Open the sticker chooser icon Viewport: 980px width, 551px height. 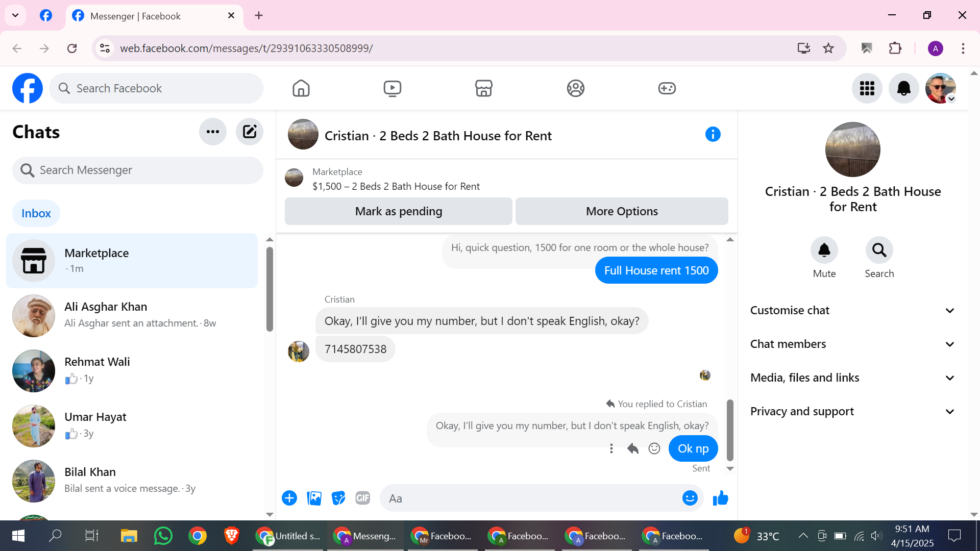click(338, 498)
